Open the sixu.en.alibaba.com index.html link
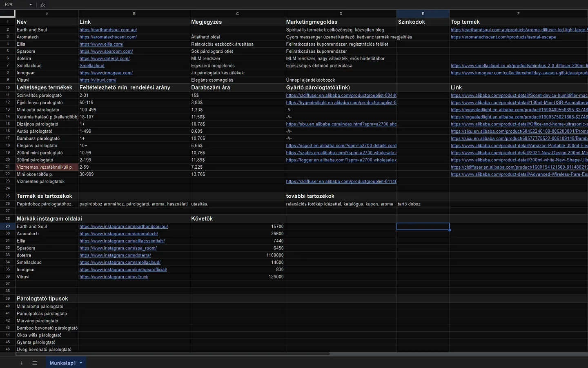This screenshot has height=368, width=588. [341, 124]
